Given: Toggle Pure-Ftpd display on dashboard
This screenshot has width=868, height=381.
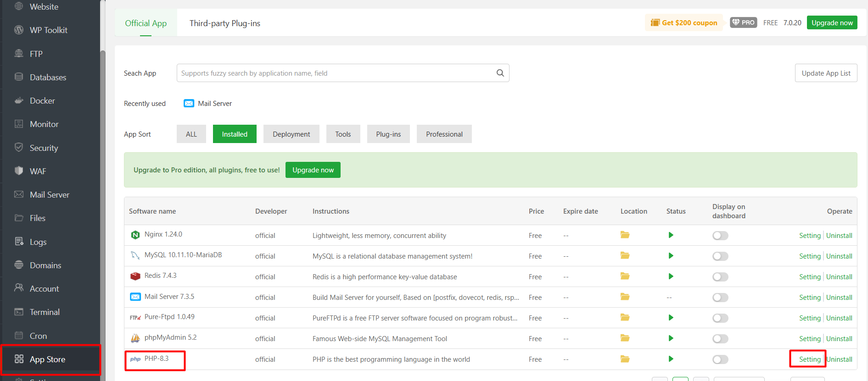Looking at the screenshot, I should tap(720, 318).
